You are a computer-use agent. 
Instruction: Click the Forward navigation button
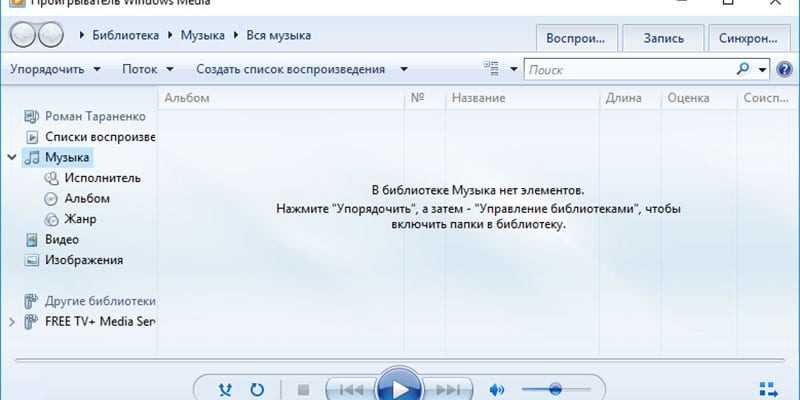(51, 35)
